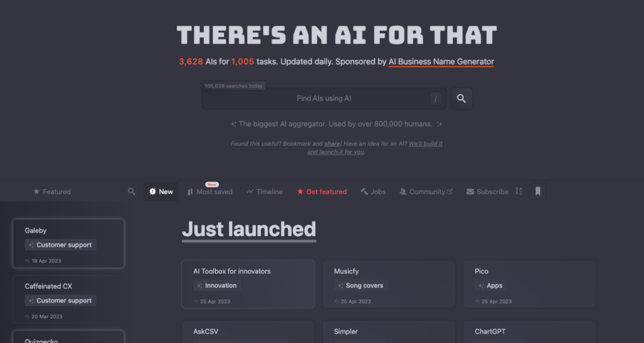The width and height of the screenshot is (644, 343).
Task: Click the "1,005" tasks count number
Action: tap(243, 62)
